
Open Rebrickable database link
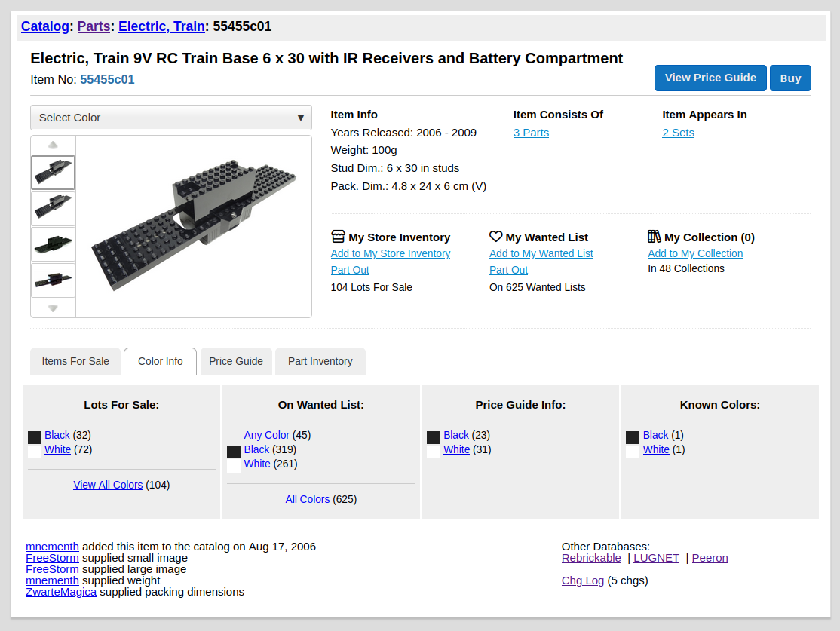point(591,558)
